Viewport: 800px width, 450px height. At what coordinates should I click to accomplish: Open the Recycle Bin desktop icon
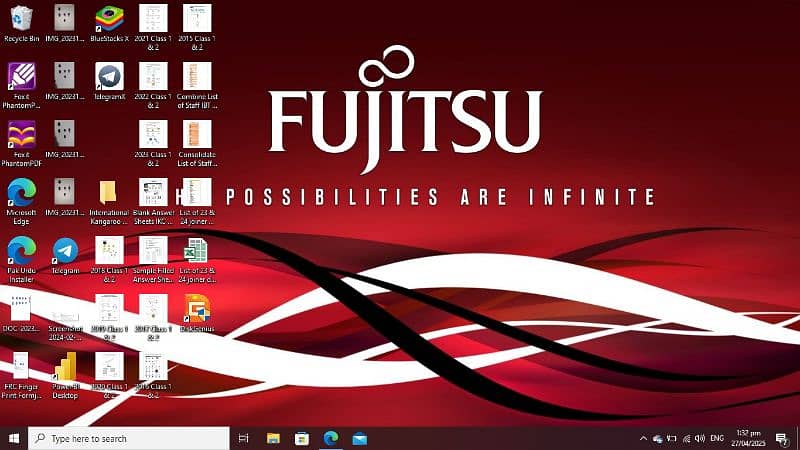coord(21,23)
